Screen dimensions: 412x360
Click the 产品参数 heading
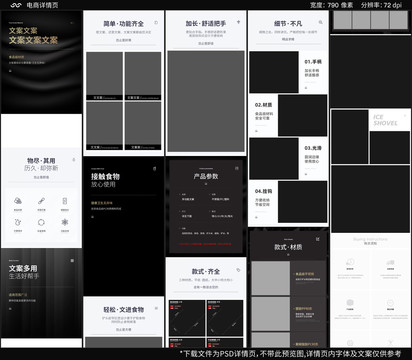206,176
